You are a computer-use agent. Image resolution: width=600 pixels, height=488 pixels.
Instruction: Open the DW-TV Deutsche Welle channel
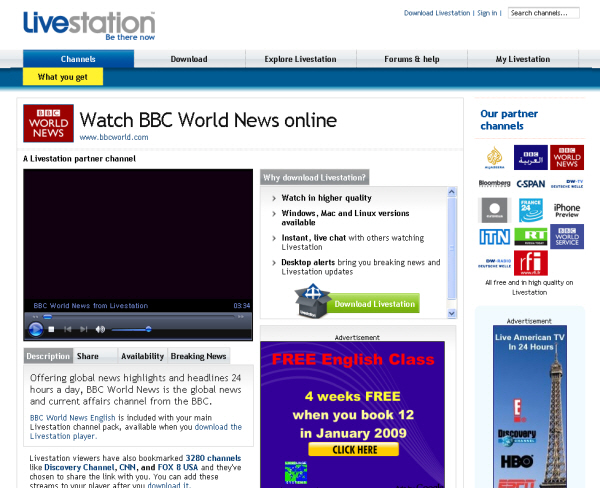(567, 184)
